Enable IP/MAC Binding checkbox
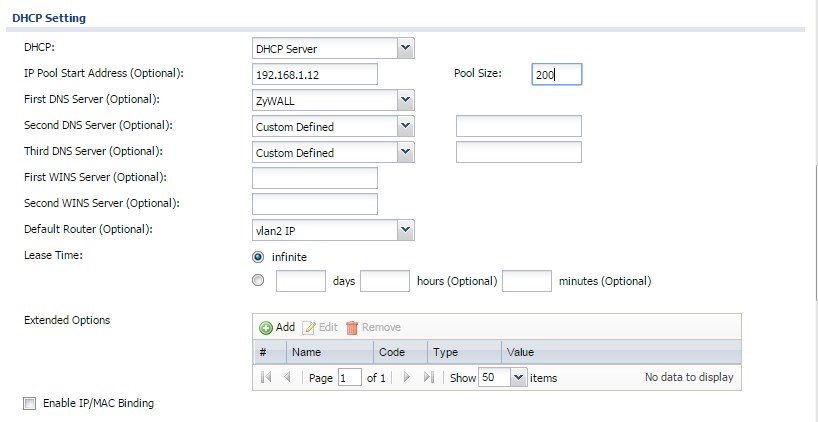The image size is (818, 422). click(30, 404)
